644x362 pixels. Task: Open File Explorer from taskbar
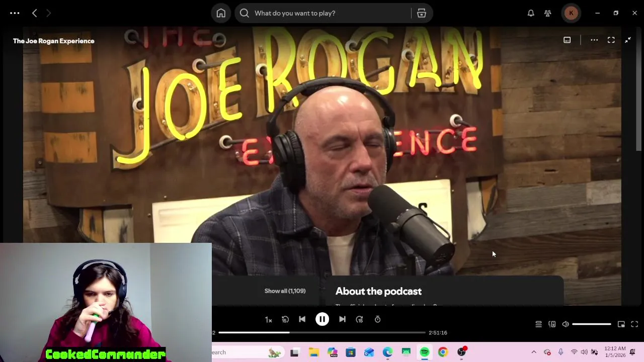[313, 352]
